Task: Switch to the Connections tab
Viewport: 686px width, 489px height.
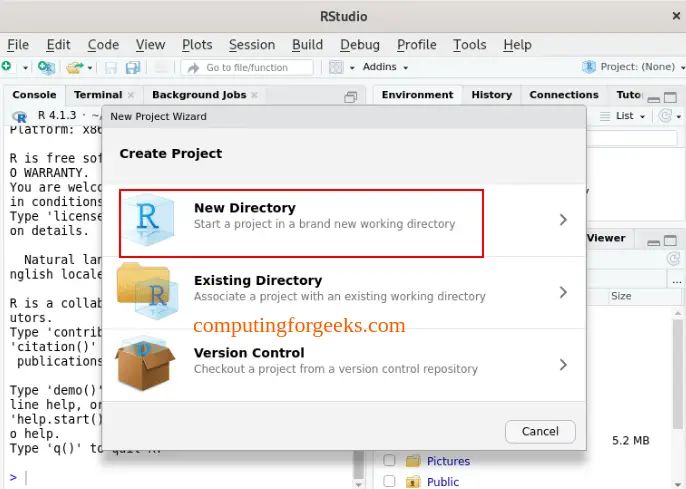Action: pyautogui.click(x=564, y=95)
